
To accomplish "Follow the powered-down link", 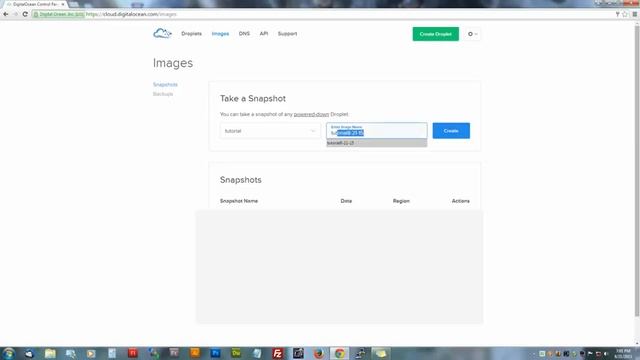I will point(311,114).
